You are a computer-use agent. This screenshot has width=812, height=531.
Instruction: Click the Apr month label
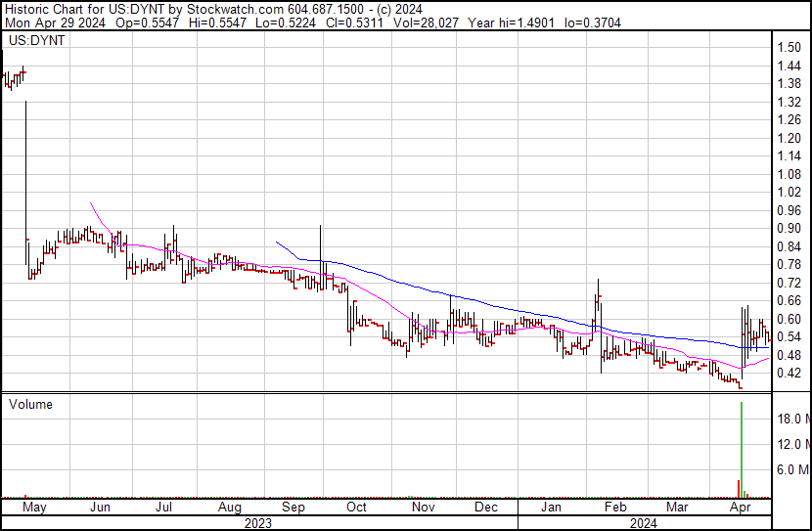pos(740,508)
